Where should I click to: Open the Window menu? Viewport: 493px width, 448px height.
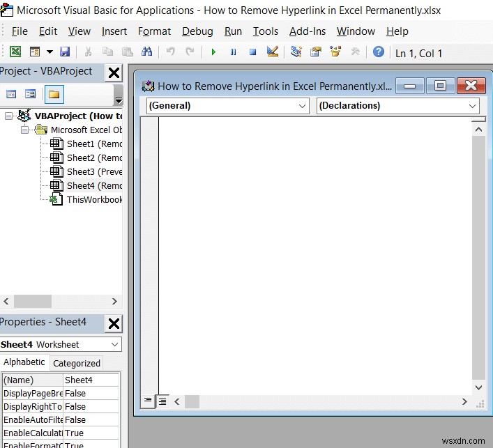pyautogui.click(x=356, y=31)
